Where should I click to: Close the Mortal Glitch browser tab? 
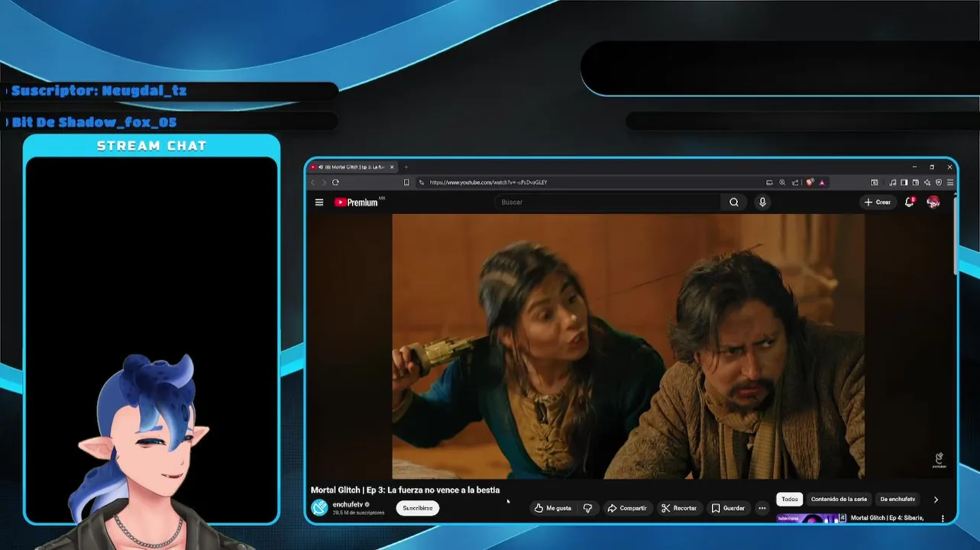(x=393, y=167)
